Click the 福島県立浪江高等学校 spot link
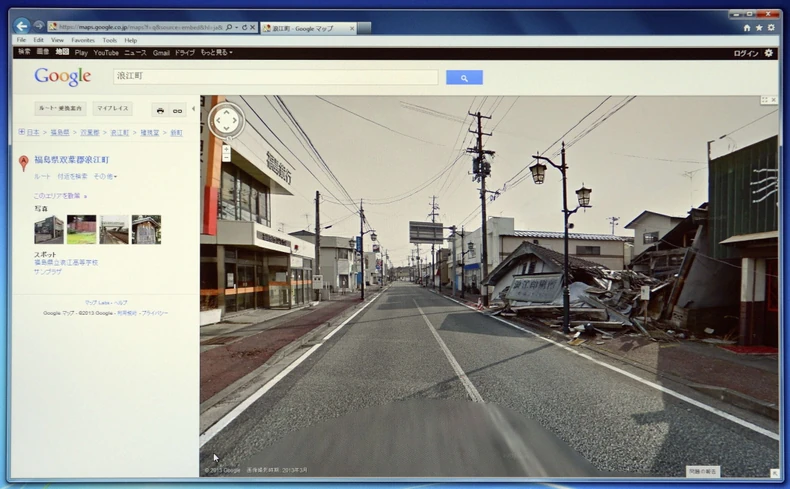Image resolution: width=790 pixels, height=489 pixels. 66,263
